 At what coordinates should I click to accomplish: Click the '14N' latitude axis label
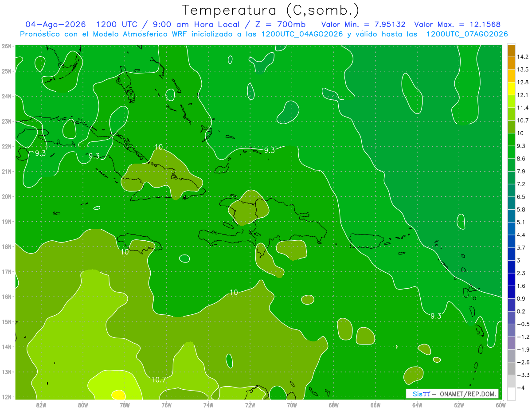pos(7,347)
